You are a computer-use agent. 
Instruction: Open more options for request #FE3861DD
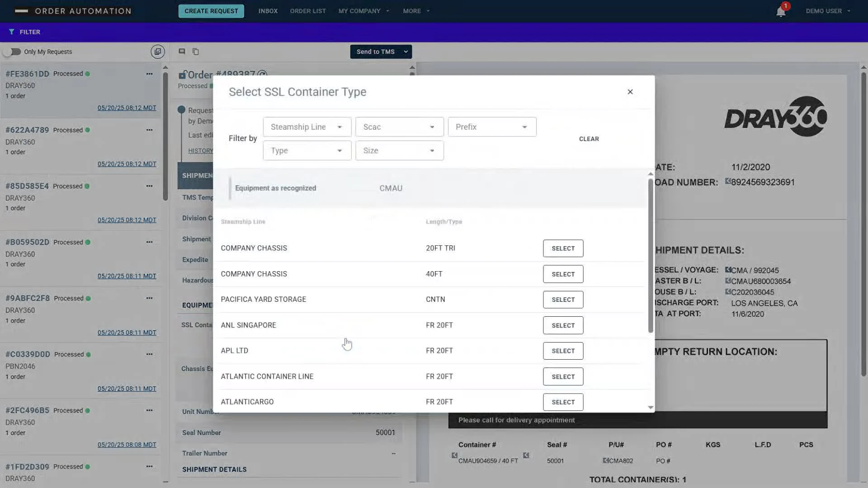(149, 74)
